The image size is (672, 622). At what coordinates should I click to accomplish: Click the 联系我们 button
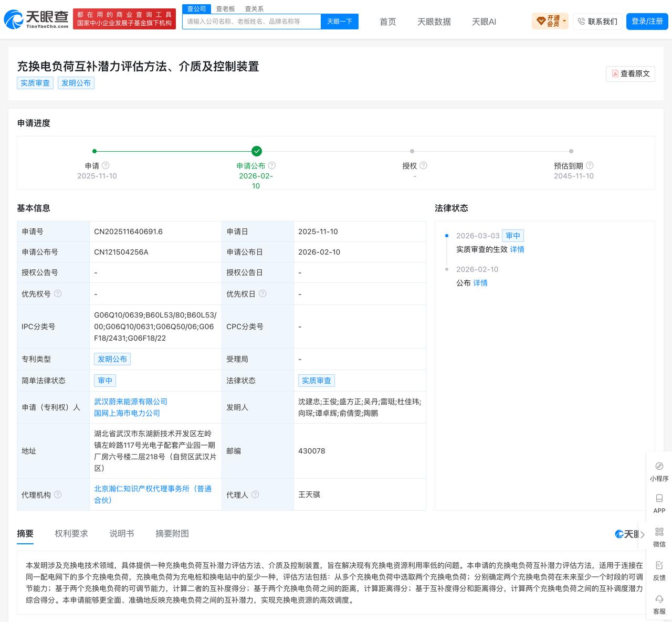click(x=597, y=22)
